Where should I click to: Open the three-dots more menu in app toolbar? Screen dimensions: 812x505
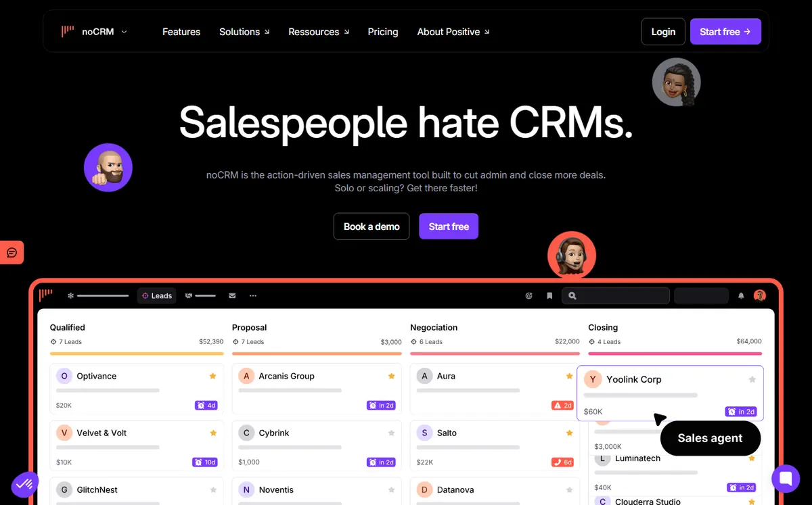253,295
